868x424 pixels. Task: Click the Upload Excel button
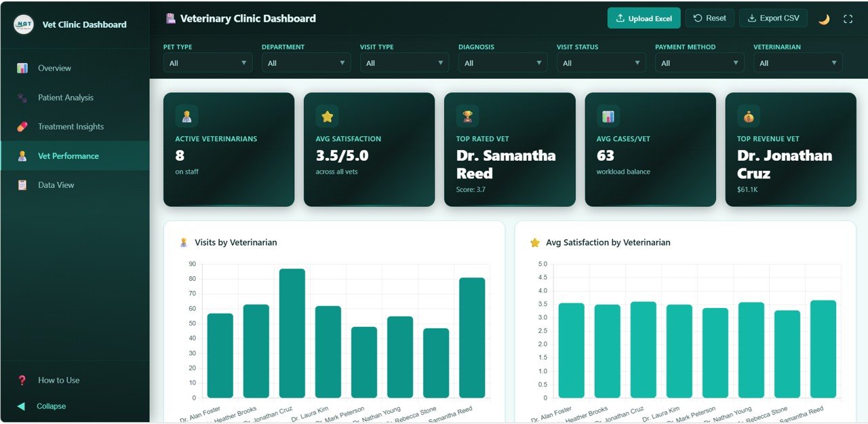click(x=644, y=18)
